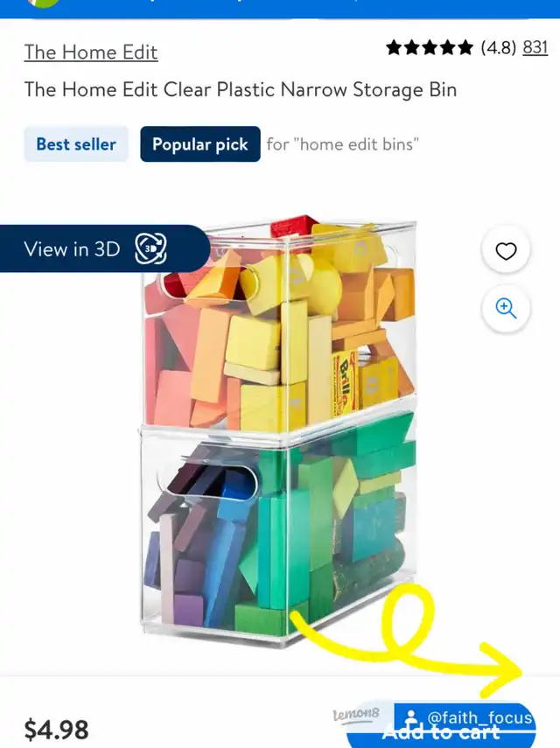560x748 pixels.
Task: Click the $4.98 price
Action: (x=56, y=730)
